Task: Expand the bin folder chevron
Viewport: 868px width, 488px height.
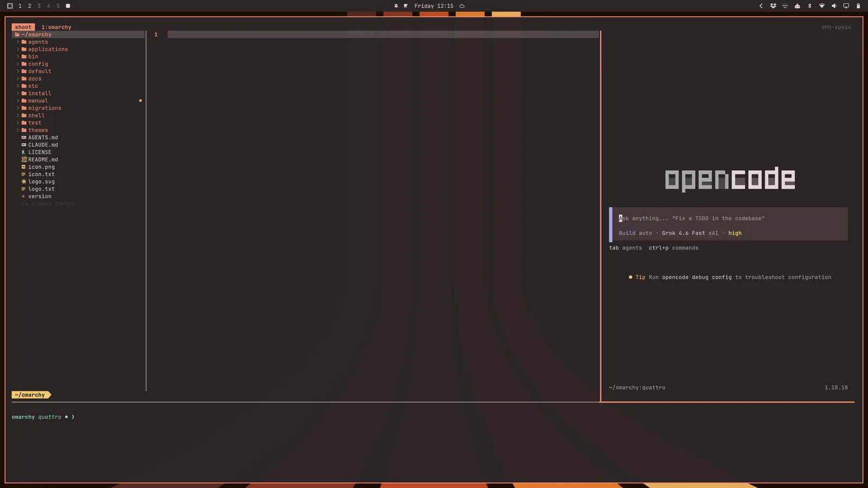Action: point(18,57)
